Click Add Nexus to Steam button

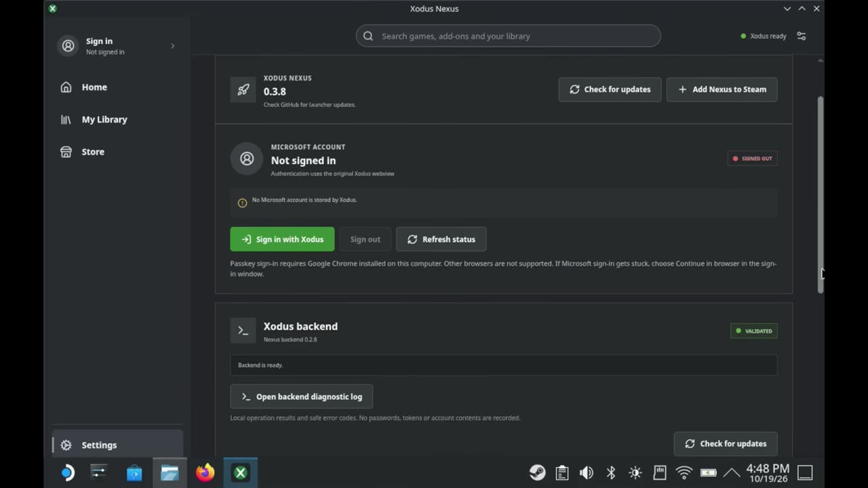(722, 89)
